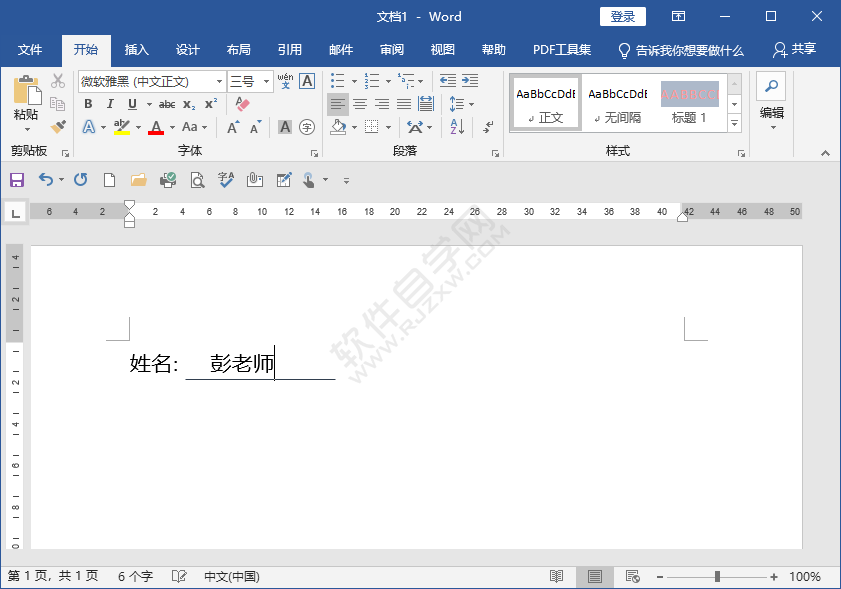
Task: Click the 登录 sign-in button
Action: (x=623, y=17)
